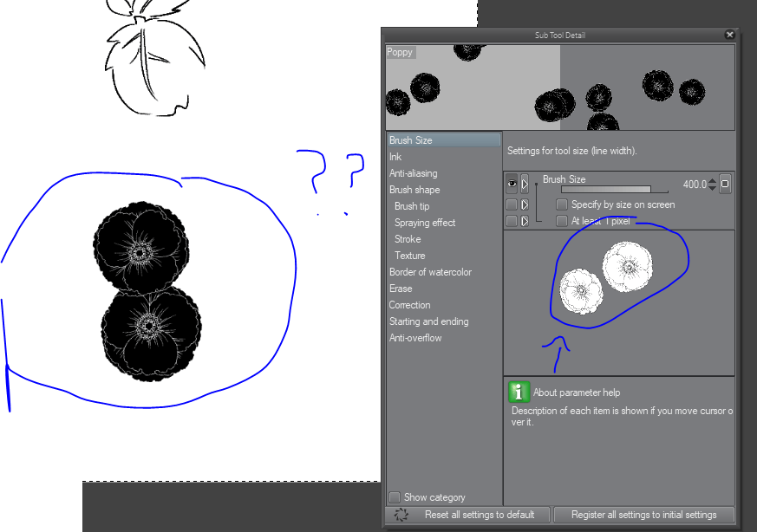
Task: Enable Specify by size on screen checkbox
Action: [562, 204]
